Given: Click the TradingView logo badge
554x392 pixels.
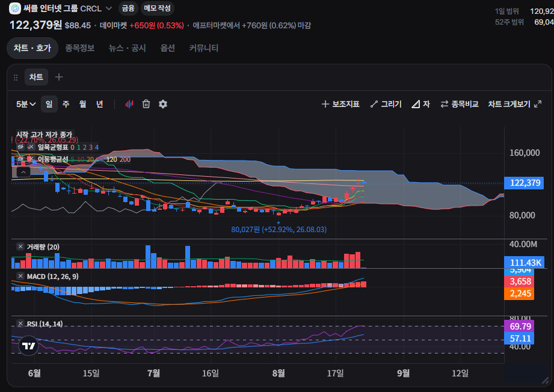Looking at the screenshot, I should (28, 346).
